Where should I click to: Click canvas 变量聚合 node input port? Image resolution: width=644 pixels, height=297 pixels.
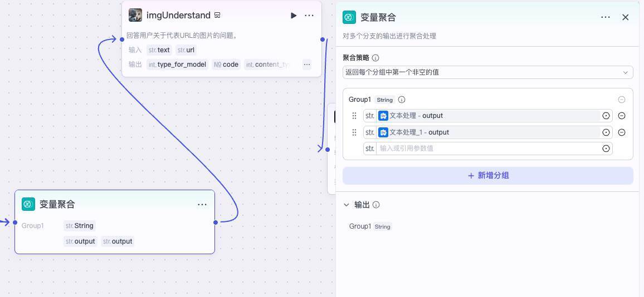click(15, 222)
